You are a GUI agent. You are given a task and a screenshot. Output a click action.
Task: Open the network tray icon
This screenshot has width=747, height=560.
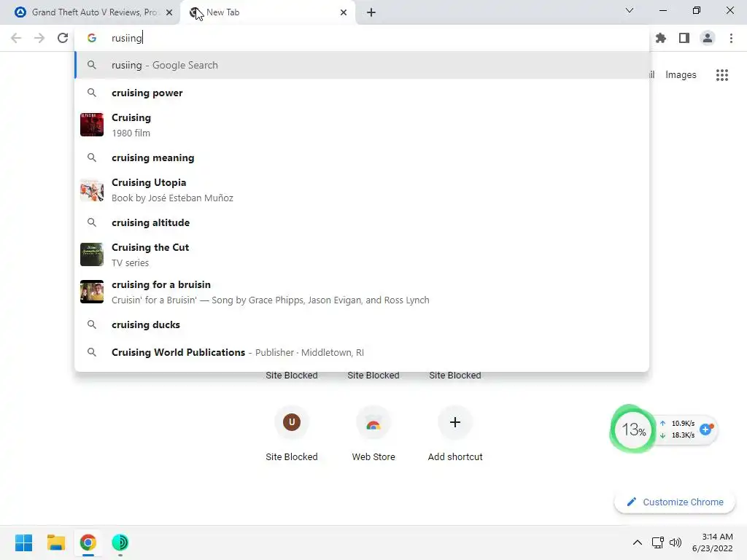coord(658,542)
